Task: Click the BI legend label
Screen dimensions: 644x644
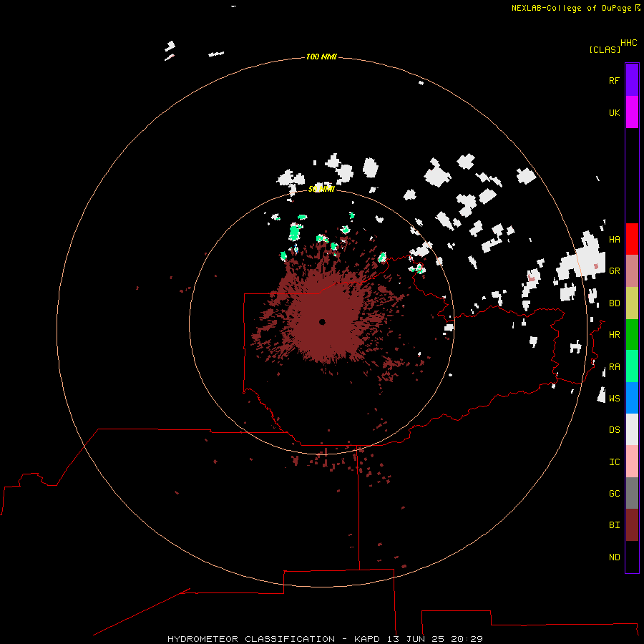Action: point(615,525)
